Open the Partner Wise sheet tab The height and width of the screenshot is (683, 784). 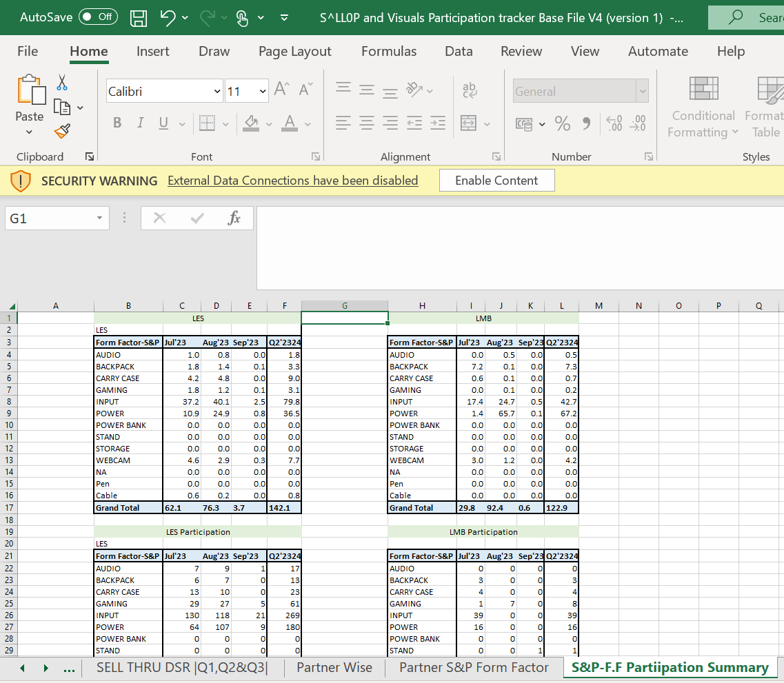[334, 667]
